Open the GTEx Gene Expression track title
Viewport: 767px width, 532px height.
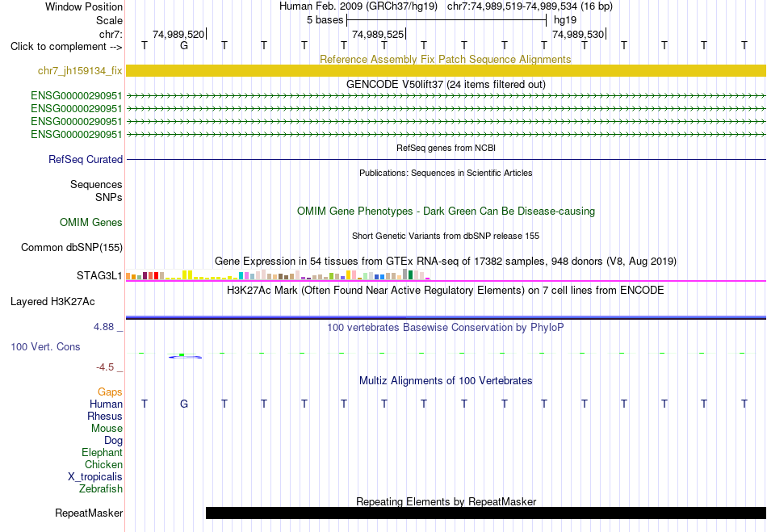[x=446, y=261]
